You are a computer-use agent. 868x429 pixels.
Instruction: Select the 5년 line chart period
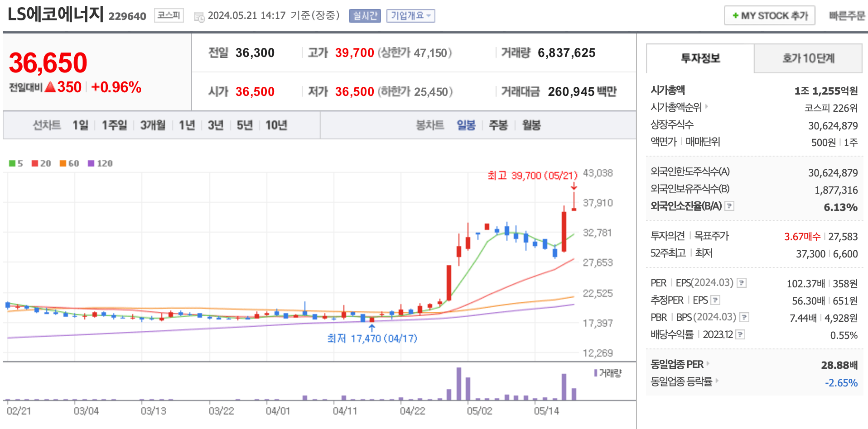[x=245, y=125]
